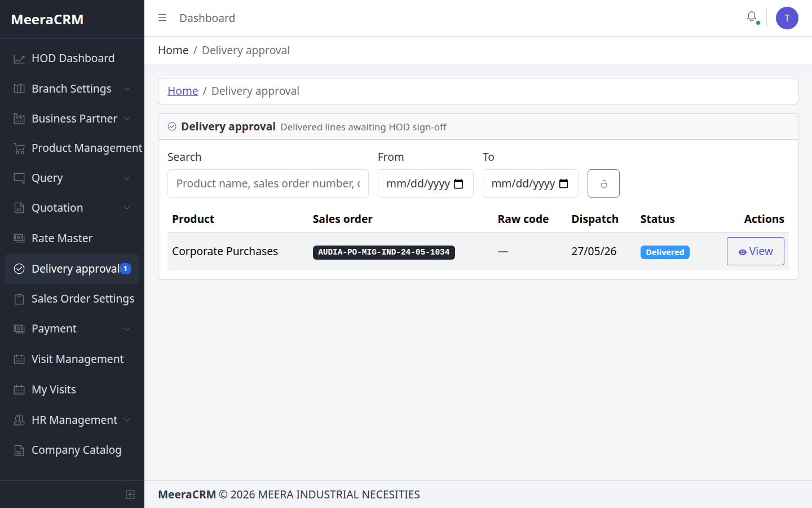This screenshot has width=812, height=508.
Task: Open Rate Master menu item
Action: 72,238
